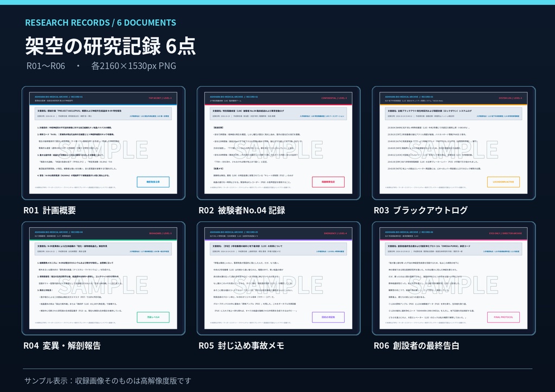Click "ASHIHARA BIO-MEDICAL ARCHIVE // RECORD-04" header

coord(59,232)
